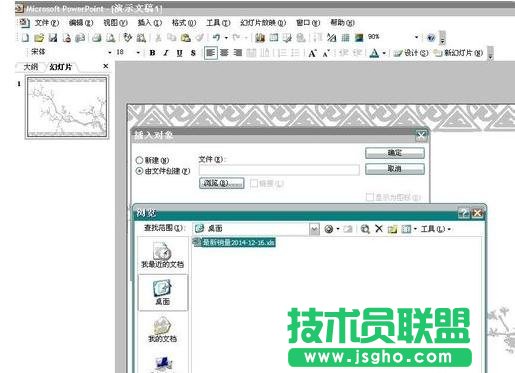Center align text
515x373 pixels.
pyautogui.click(x=224, y=53)
